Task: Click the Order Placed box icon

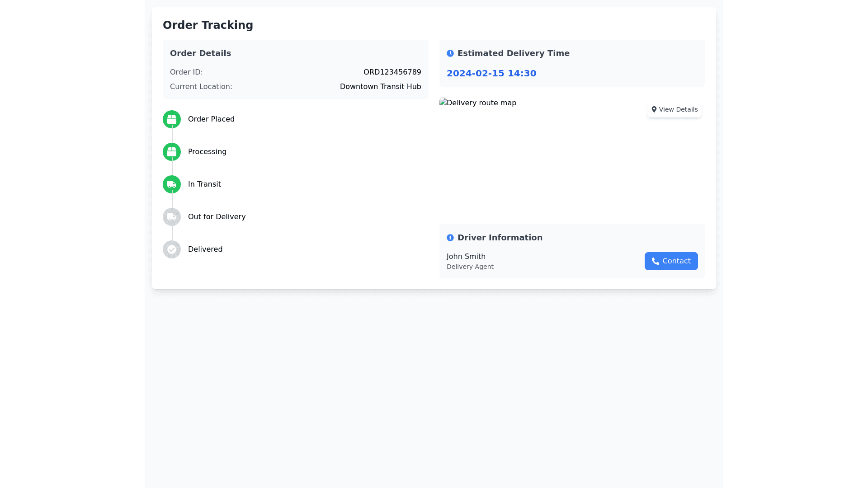Action: (x=172, y=119)
